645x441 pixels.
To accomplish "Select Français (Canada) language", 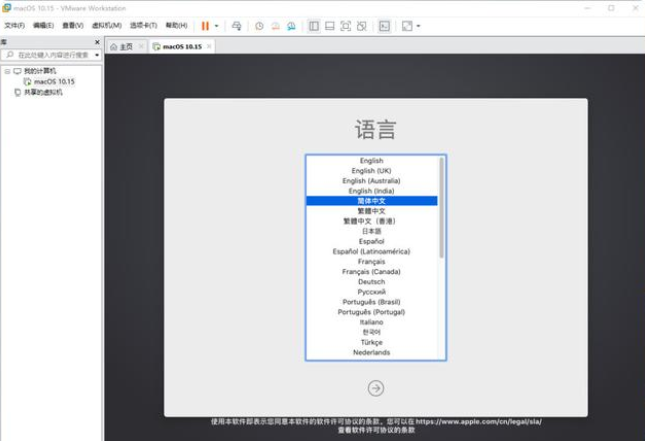I will point(371,272).
